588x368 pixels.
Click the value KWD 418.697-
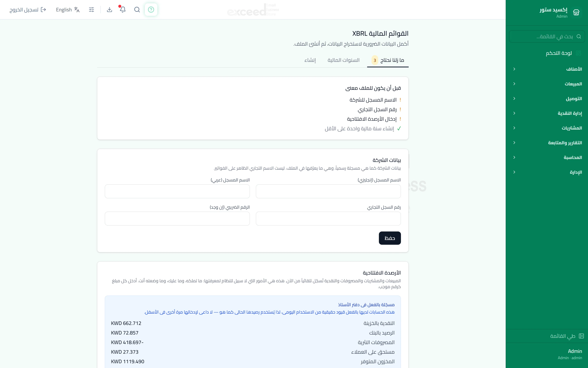pyautogui.click(x=127, y=342)
